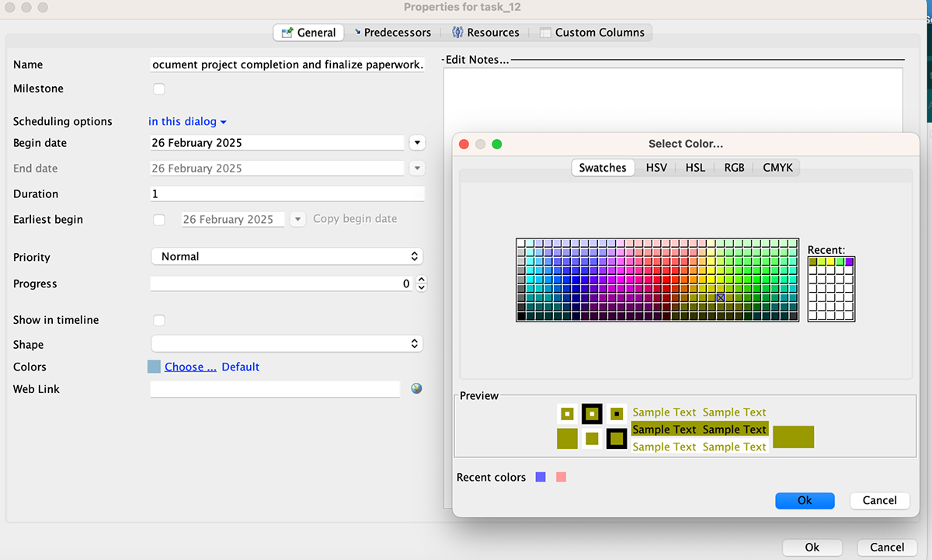Click the current task color box
932x560 pixels.
pos(154,367)
